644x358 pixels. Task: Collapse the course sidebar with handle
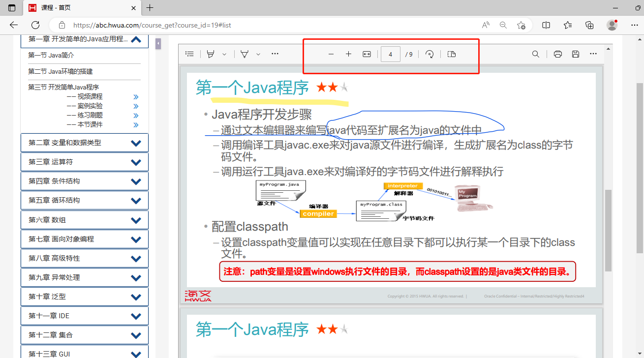click(x=158, y=44)
